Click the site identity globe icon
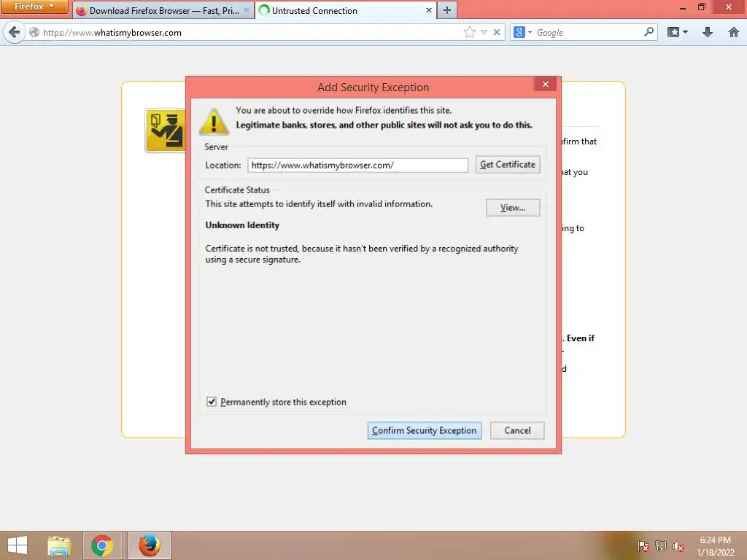The image size is (747, 560). pos(34,32)
